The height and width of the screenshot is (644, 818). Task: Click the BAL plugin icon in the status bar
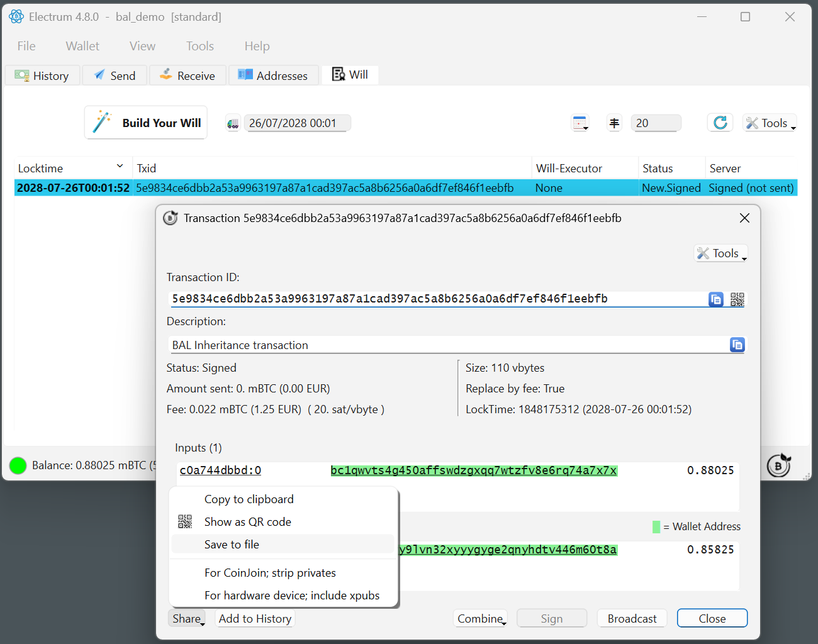pos(779,465)
